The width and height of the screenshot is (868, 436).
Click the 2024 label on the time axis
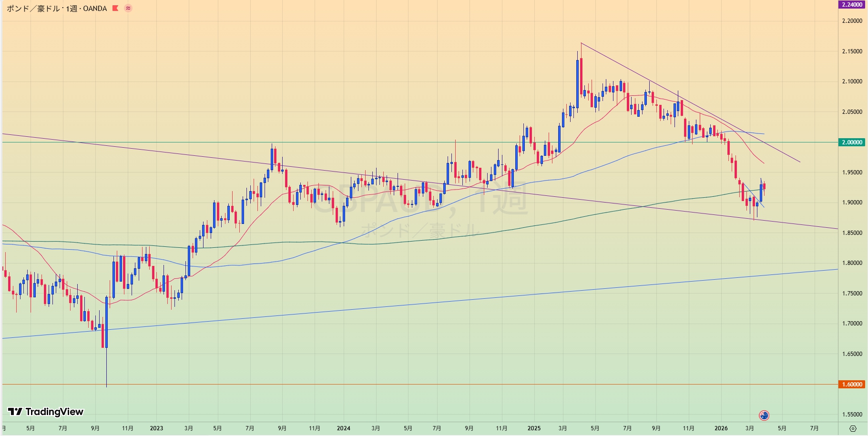pos(343,428)
